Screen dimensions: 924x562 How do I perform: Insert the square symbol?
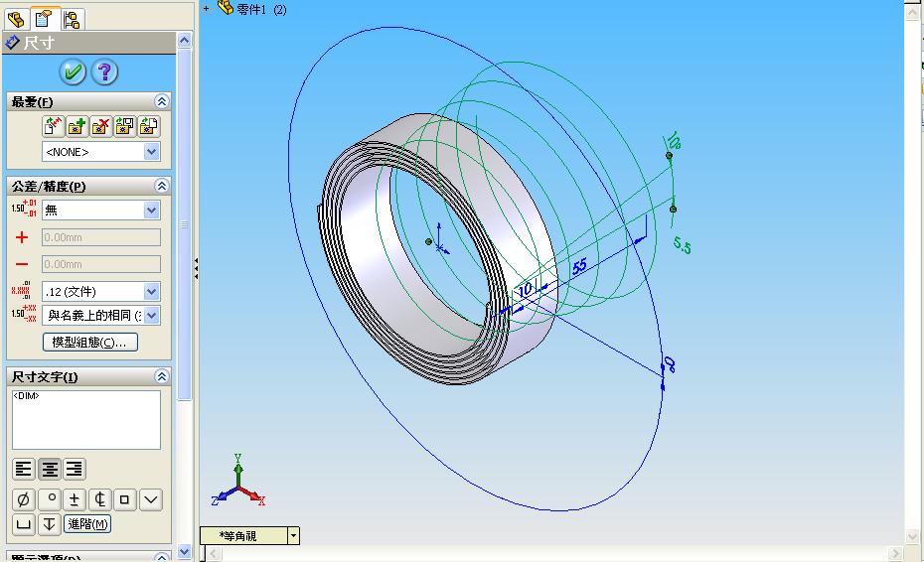point(124,499)
